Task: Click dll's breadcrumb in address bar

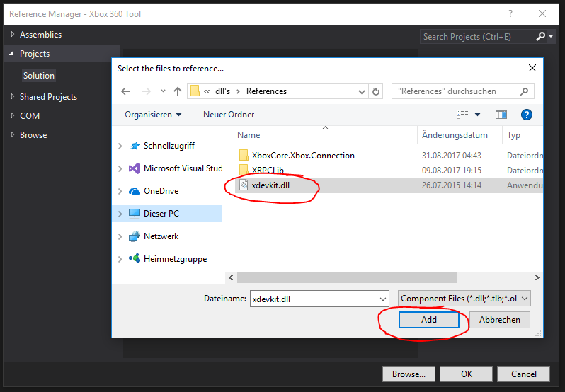Action: [222, 91]
